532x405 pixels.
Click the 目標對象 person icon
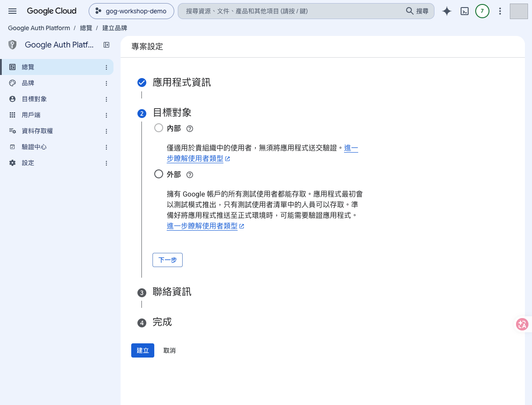[12, 99]
